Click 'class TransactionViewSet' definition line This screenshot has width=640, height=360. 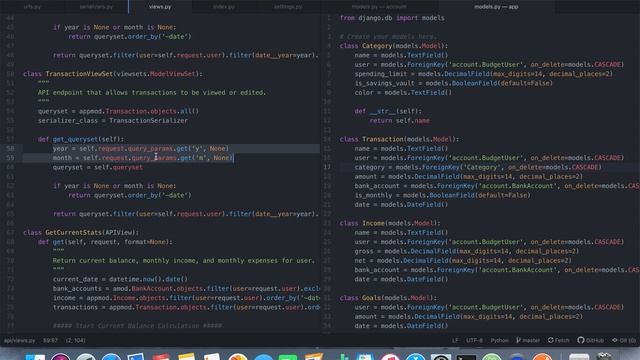pyautogui.click(x=113, y=74)
